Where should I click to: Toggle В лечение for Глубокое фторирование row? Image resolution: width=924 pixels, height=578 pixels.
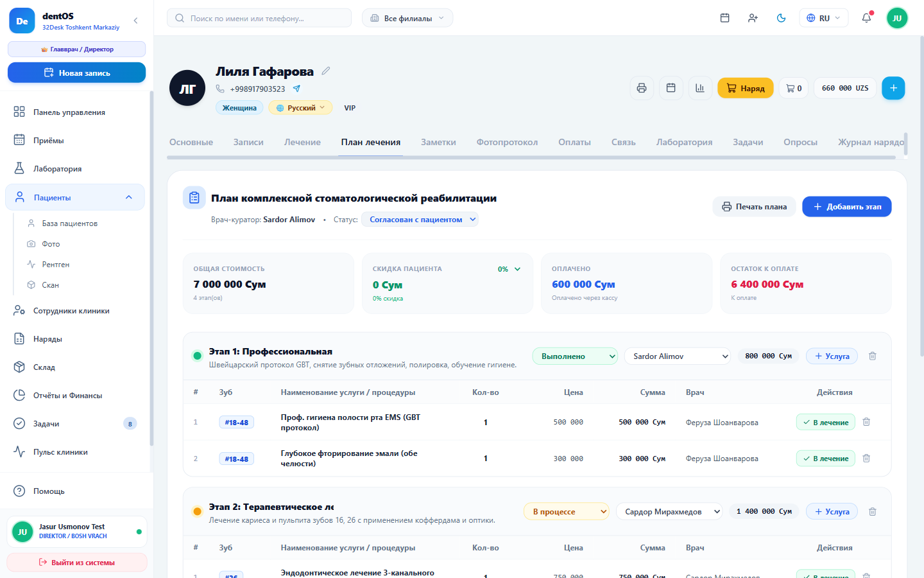click(826, 459)
